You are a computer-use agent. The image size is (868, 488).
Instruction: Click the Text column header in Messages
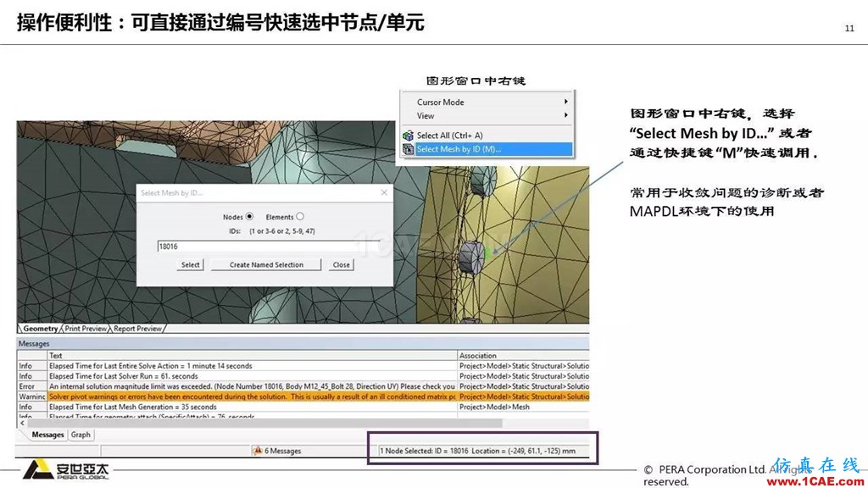pyautogui.click(x=252, y=355)
